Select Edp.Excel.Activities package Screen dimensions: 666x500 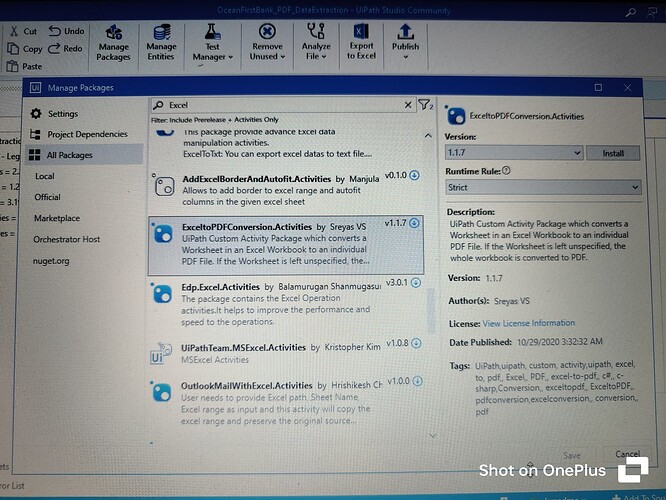tap(285, 304)
